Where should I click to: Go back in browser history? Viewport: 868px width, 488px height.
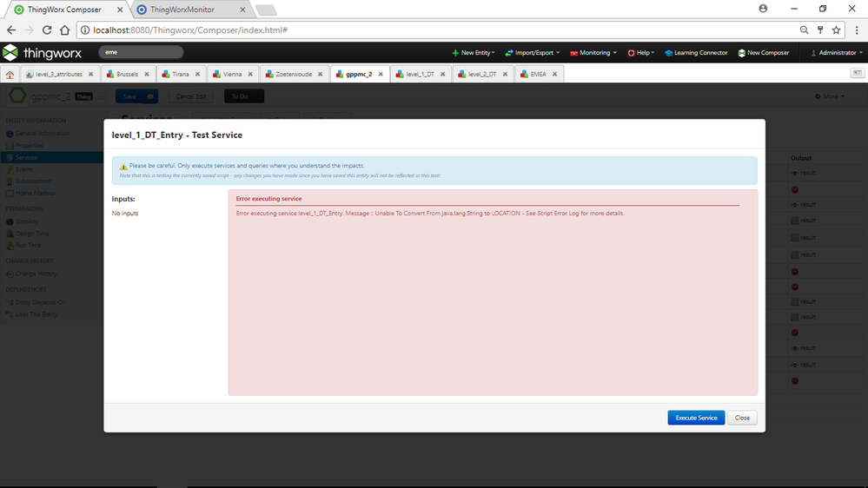tap(11, 30)
